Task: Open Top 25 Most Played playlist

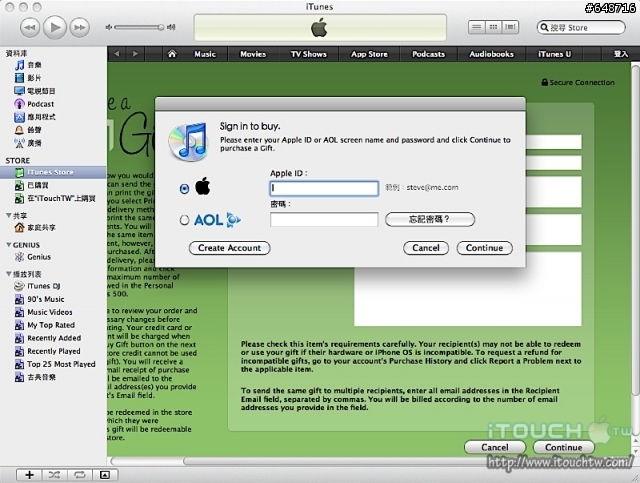Action: [55, 365]
